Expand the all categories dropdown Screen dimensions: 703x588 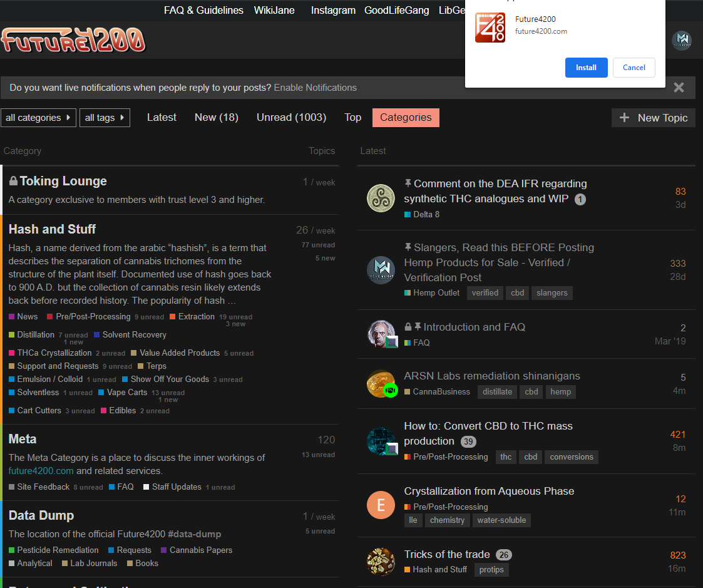(x=38, y=118)
